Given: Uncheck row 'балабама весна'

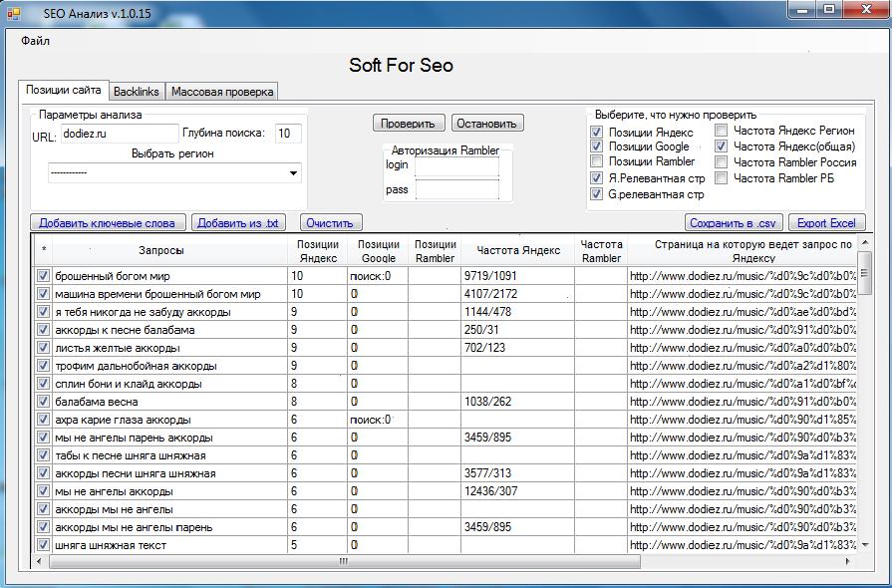Looking at the screenshot, I should pyautogui.click(x=43, y=402).
